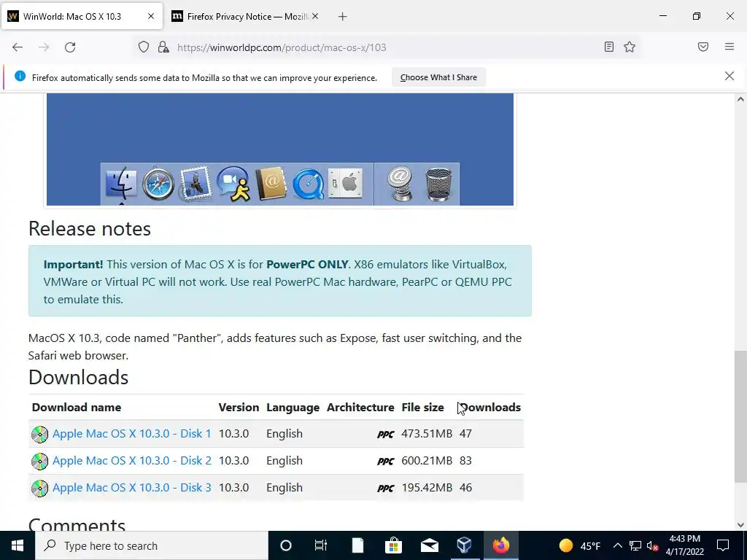
Task: Download Apple Mac OS X 10.3.0 - Disk 3
Action: pyautogui.click(x=131, y=488)
